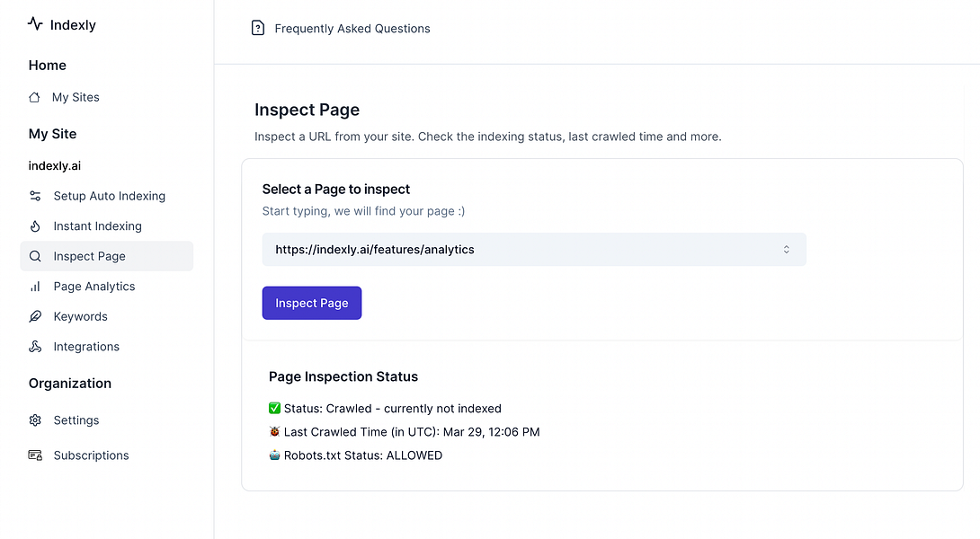Click the Keywords tag icon
The width and height of the screenshot is (980, 539).
(x=35, y=316)
